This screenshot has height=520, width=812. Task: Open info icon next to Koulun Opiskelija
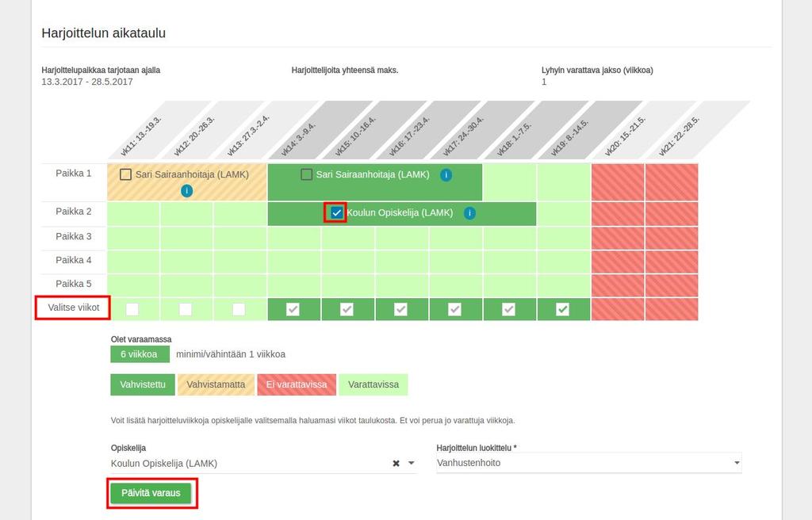click(469, 213)
